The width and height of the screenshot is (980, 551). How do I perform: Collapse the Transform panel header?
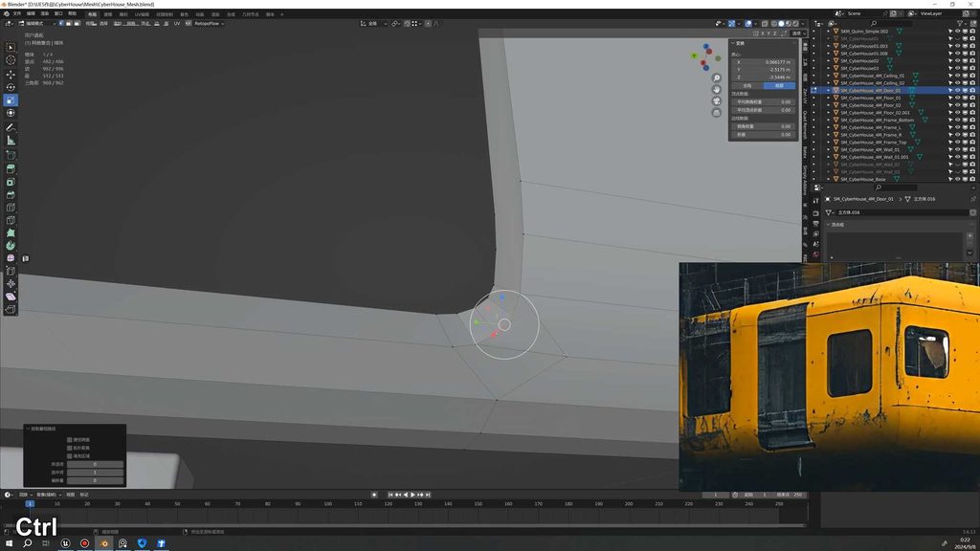(740, 43)
